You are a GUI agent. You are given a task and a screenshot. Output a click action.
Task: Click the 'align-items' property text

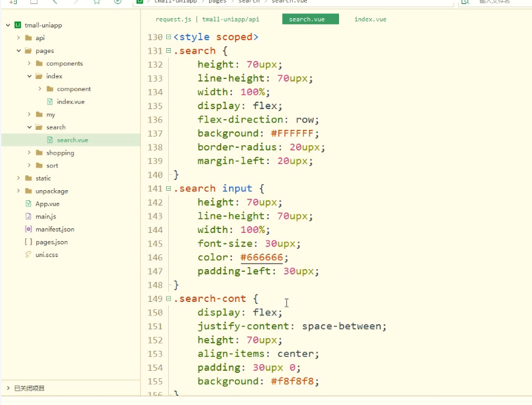tap(231, 354)
